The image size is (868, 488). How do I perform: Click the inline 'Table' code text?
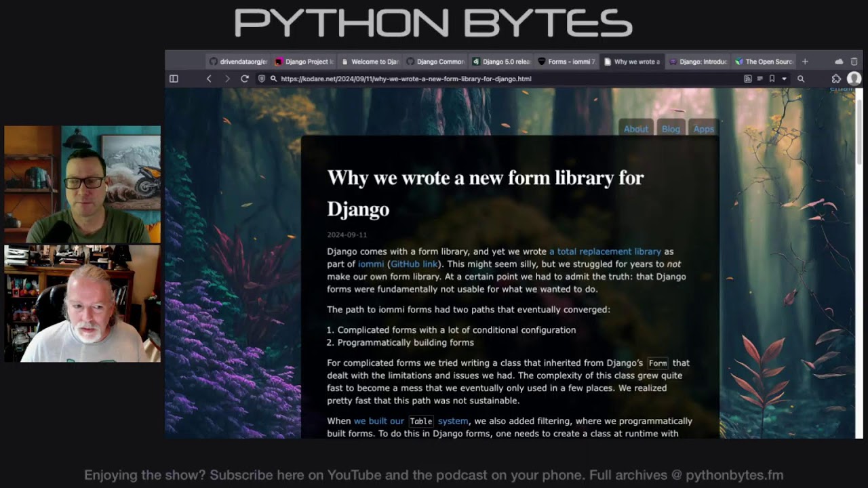[421, 422]
